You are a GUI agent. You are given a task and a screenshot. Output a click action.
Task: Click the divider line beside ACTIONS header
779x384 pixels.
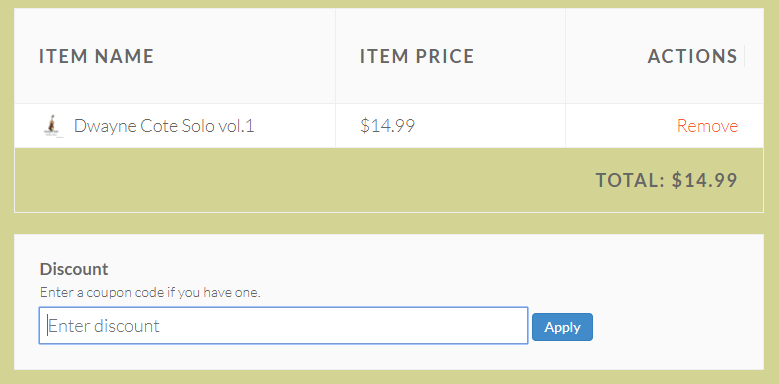coord(744,56)
